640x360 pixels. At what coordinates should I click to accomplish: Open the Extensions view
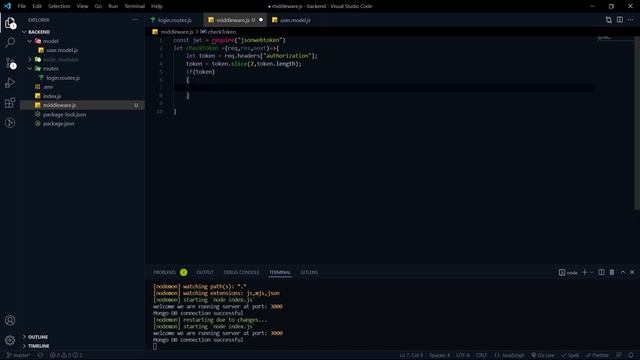10,102
